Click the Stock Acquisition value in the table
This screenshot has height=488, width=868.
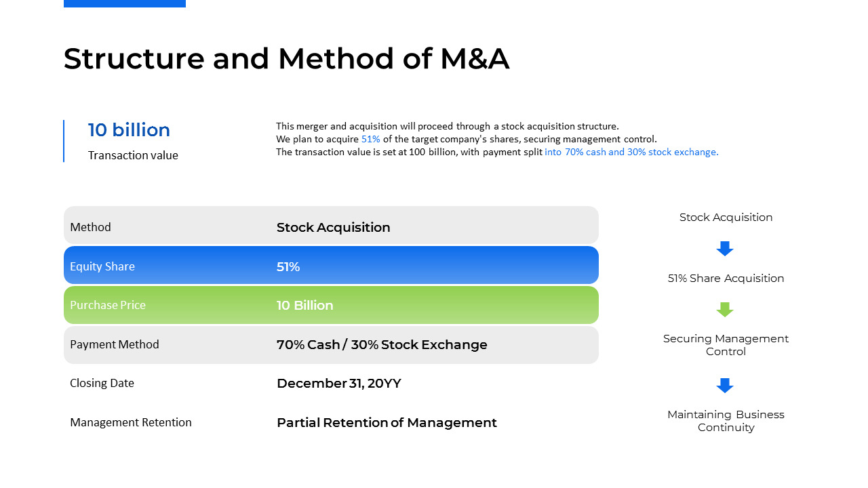(333, 228)
